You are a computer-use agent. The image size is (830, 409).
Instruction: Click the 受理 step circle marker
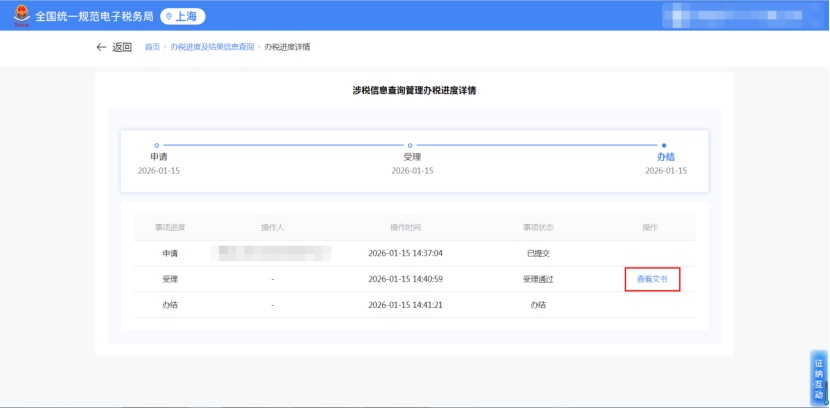point(410,145)
